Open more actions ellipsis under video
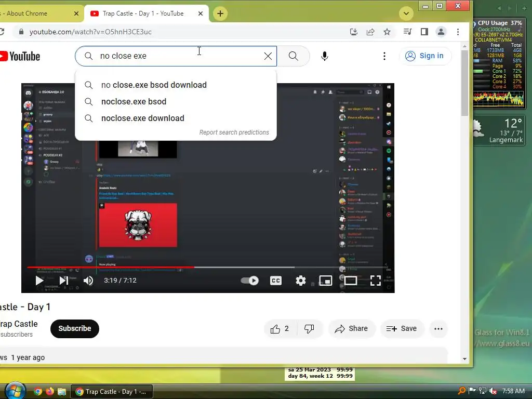 438,328
